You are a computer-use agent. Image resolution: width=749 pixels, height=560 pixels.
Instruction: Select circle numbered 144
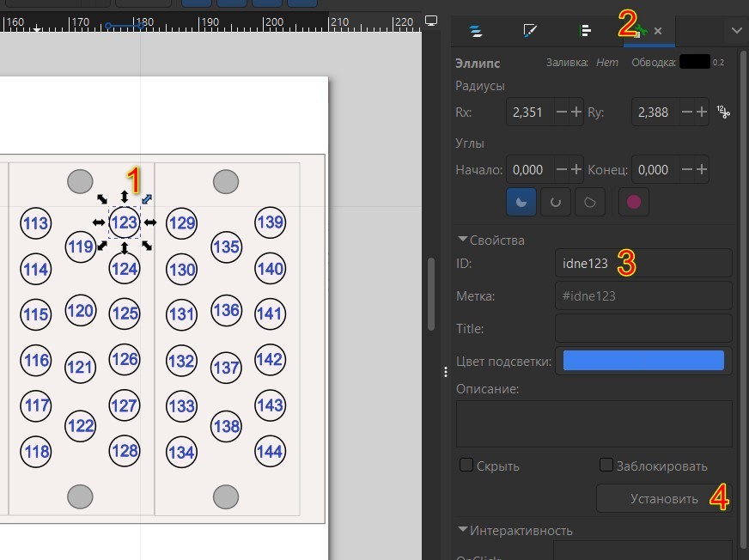(x=270, y=451)
